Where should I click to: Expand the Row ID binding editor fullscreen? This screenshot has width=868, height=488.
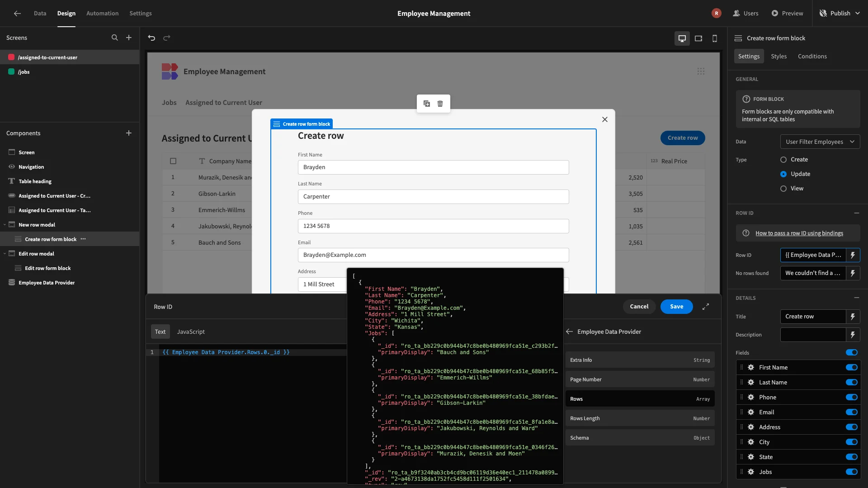click(706, 307)
